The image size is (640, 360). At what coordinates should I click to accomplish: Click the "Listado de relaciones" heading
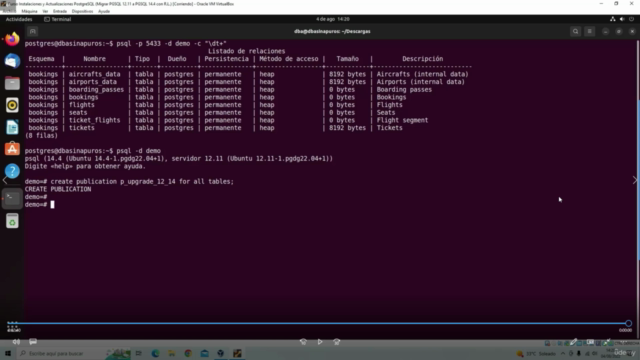click(247, 51)
